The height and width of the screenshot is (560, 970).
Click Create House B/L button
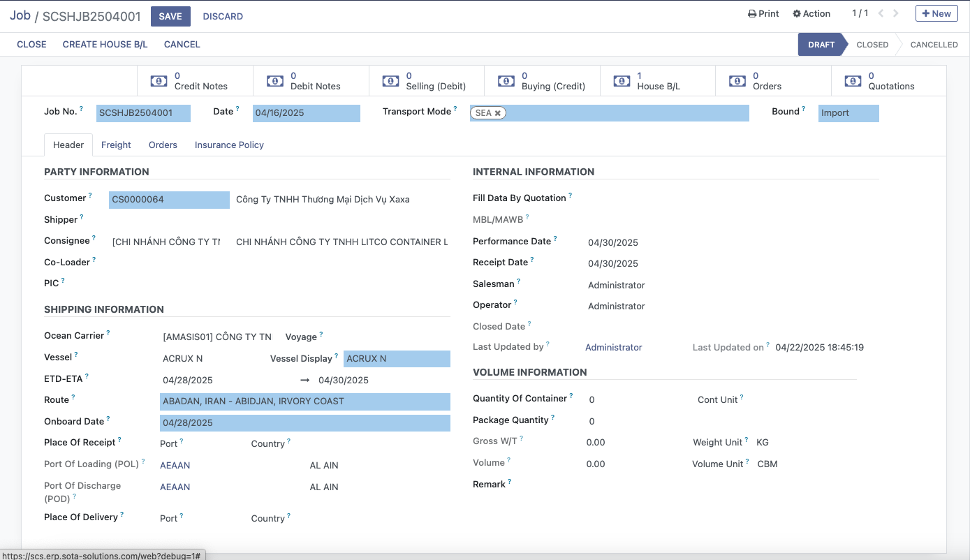(105, 44)
